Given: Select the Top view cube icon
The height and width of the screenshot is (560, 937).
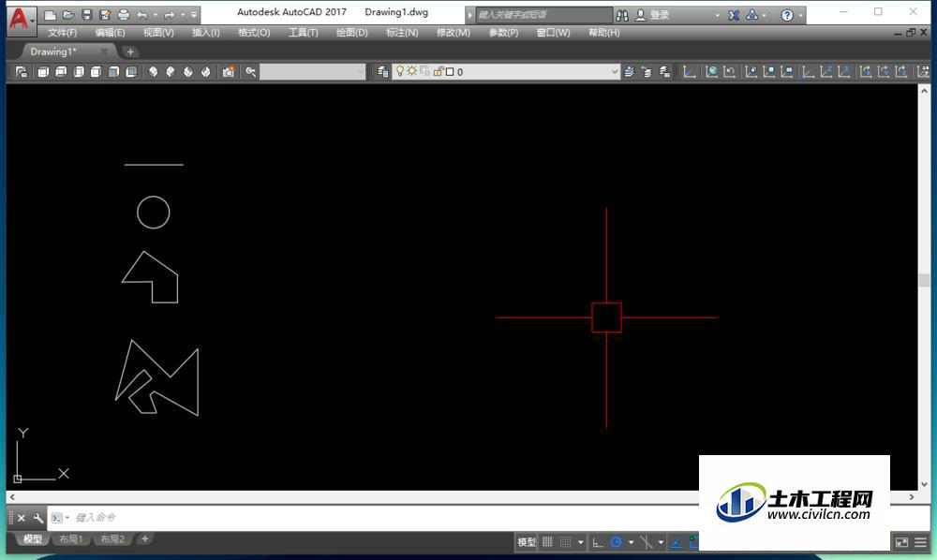Looking at the screenshot, I should [43, 72].
